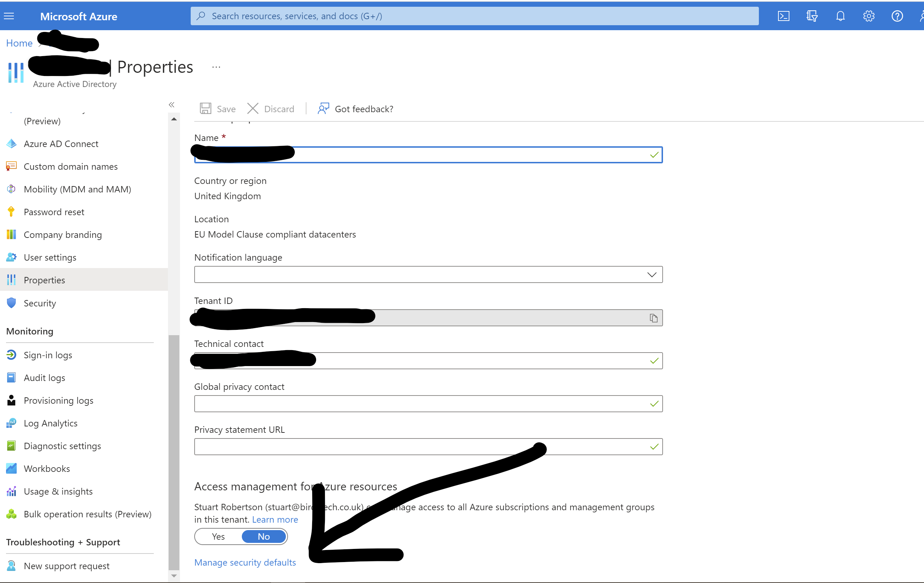
Task: Click the Company branding icon
Action: click(x=11, y=234)
